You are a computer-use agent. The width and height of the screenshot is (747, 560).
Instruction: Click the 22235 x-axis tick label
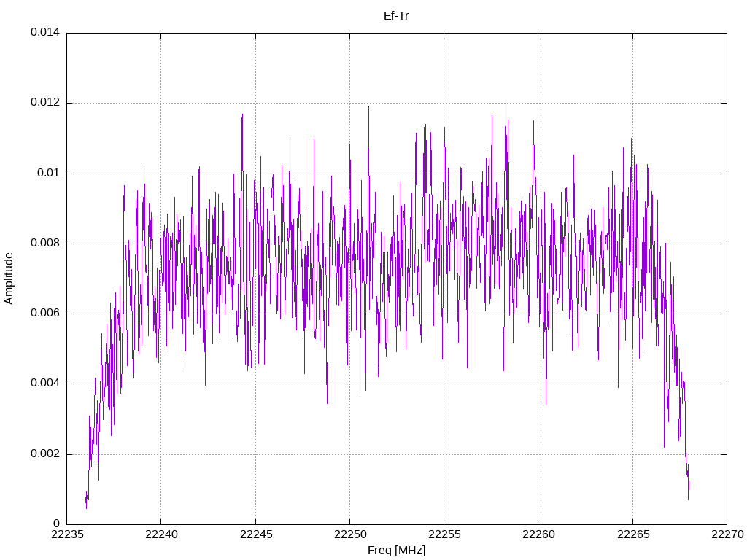(x=66, y=534)
